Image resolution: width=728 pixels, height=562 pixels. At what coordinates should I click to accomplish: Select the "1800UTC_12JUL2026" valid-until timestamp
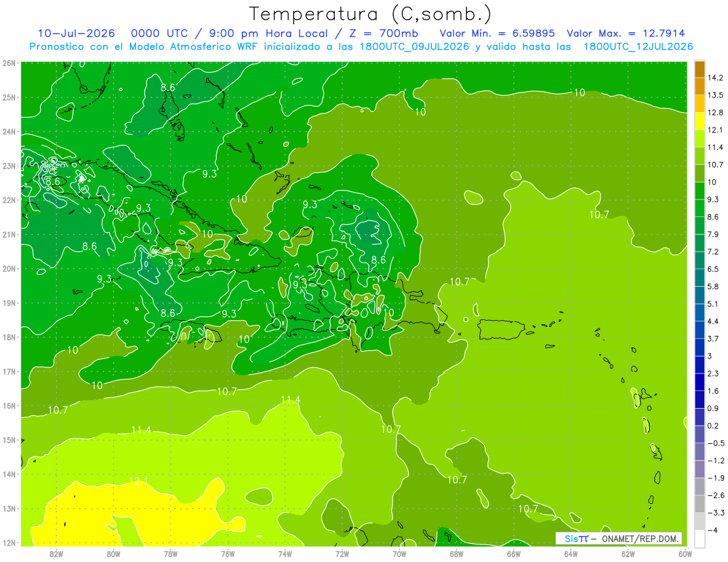click(x=638, y=47)
